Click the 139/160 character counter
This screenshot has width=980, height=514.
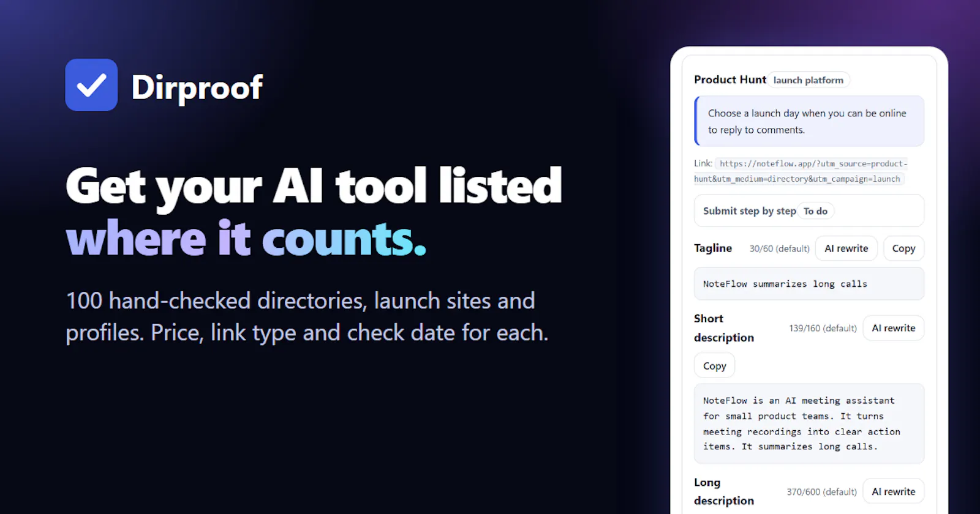[823, 329]
